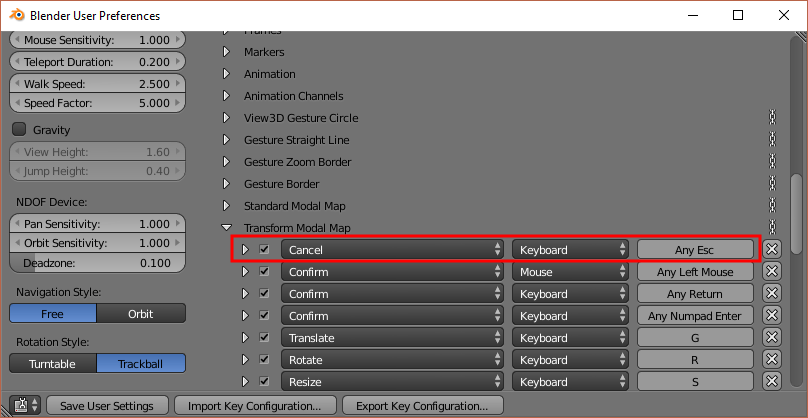Expand the Gesture Border section
808x418 pixels.
click(x=226, y=183)
